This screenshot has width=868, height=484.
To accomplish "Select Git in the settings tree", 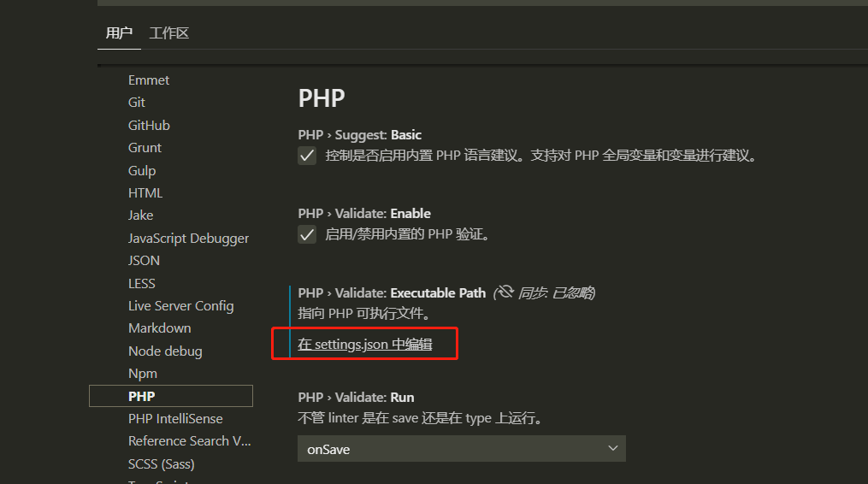I will (137, 103).
